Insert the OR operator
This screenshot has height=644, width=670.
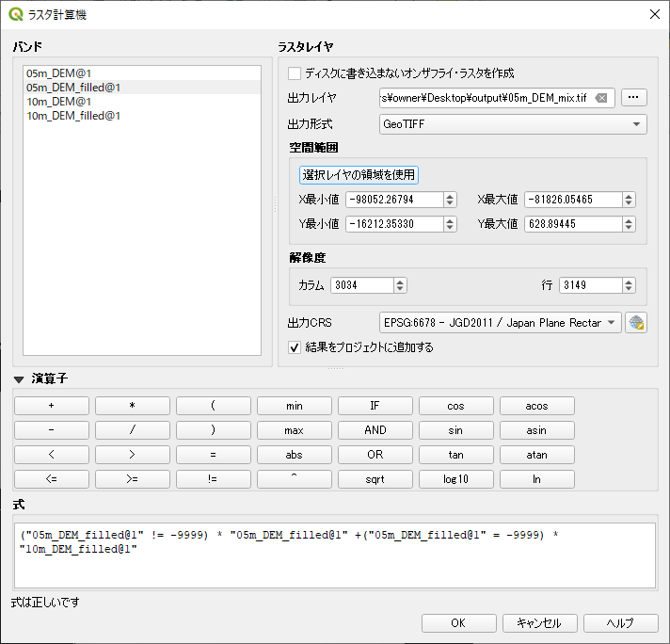pos(375,455)
